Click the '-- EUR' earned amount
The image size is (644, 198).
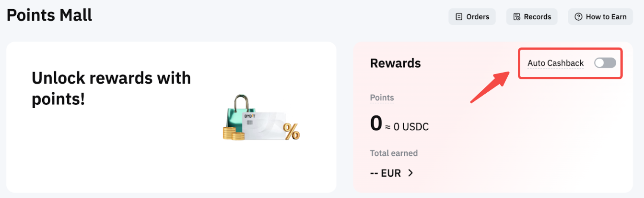click(386, 173)
